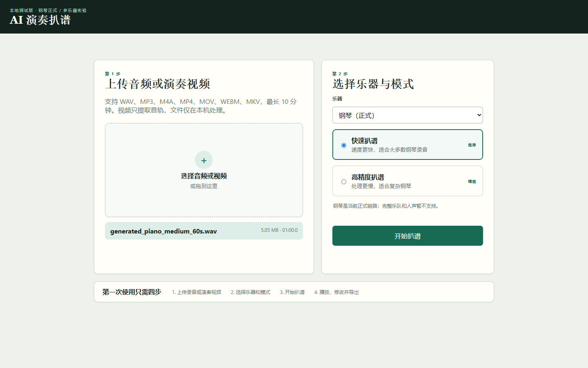Open the 乐器 instrument dropdown
588x368 pixels.
[x=408, y=115]
